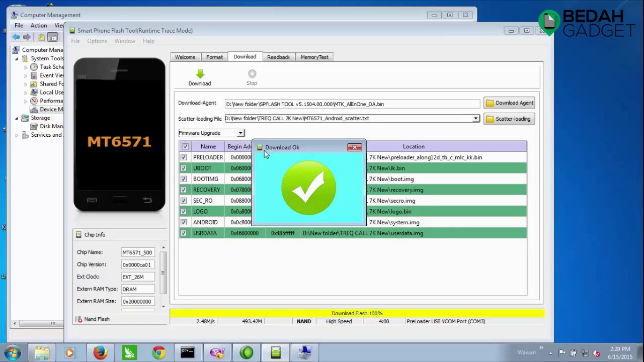
Task: Click the Download Agent browse button
Action: (x=509, y=103)
